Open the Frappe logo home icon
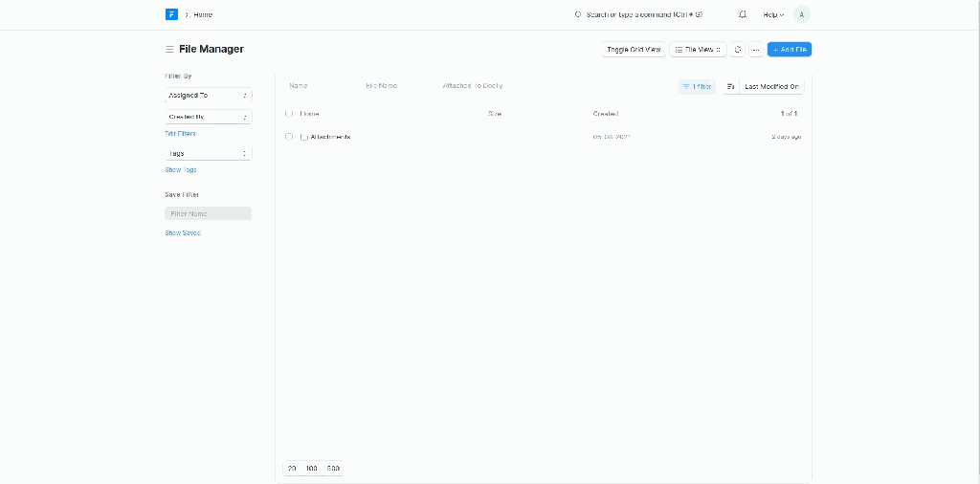 [172, 14]
